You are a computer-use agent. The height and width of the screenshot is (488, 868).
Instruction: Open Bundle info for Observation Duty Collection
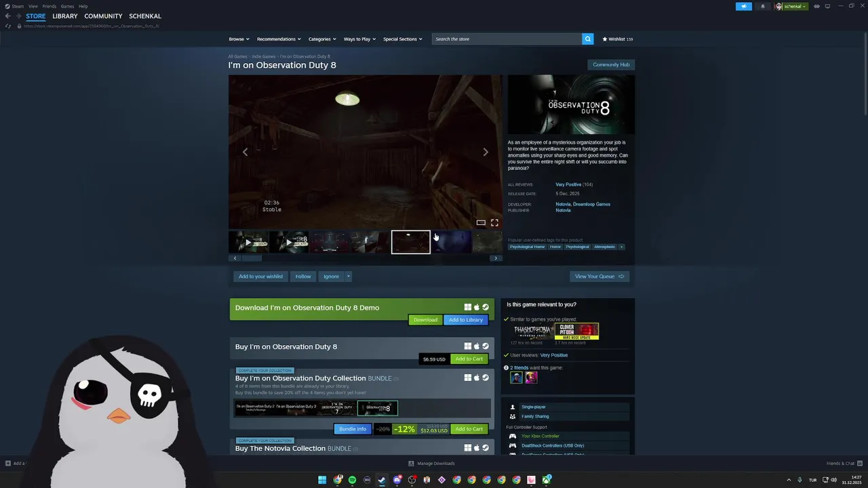(353, 429)
